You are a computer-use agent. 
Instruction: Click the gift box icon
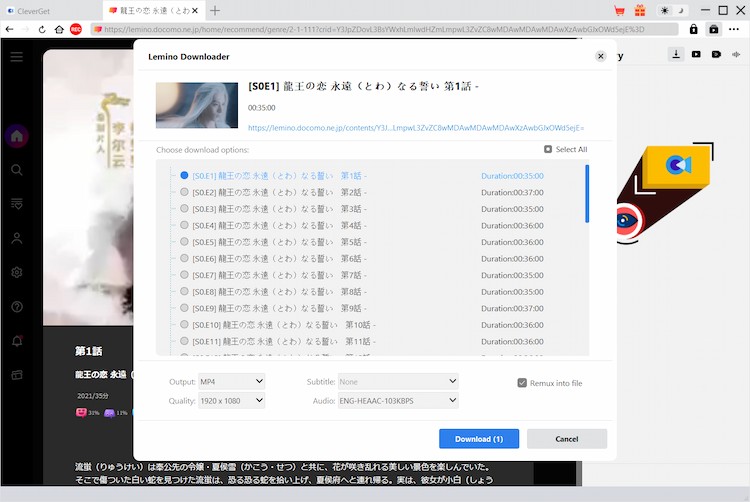pos(642,10)
